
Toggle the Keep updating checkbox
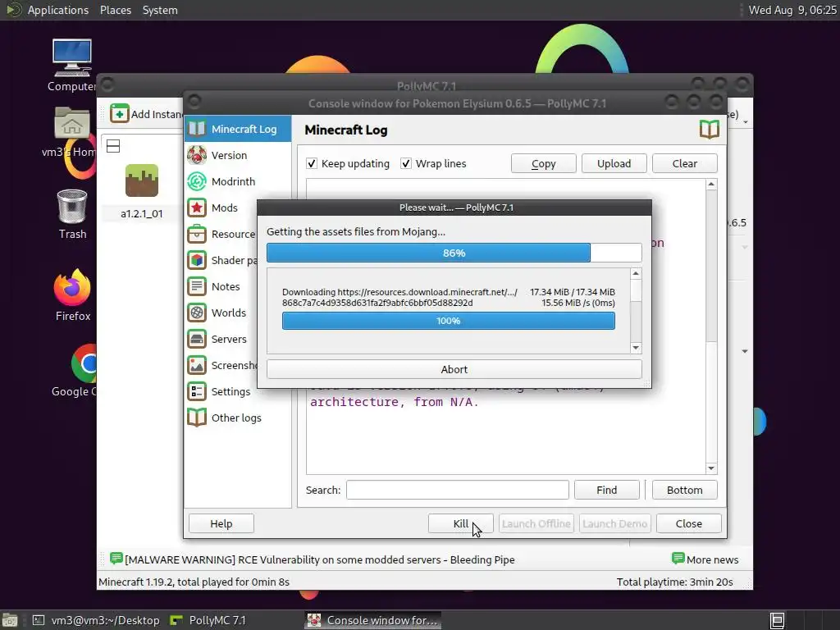click(311, 163)
